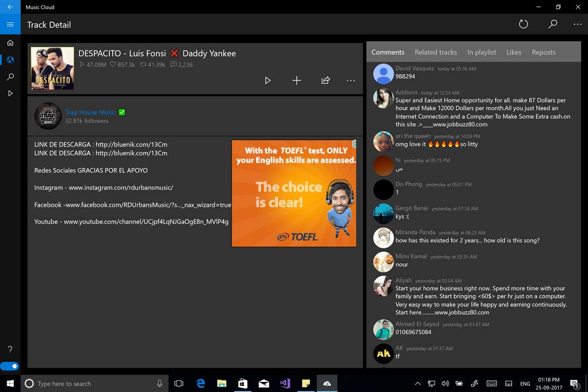
Task: Open Trap House Music profile link
Action: [x=90, y=112]
